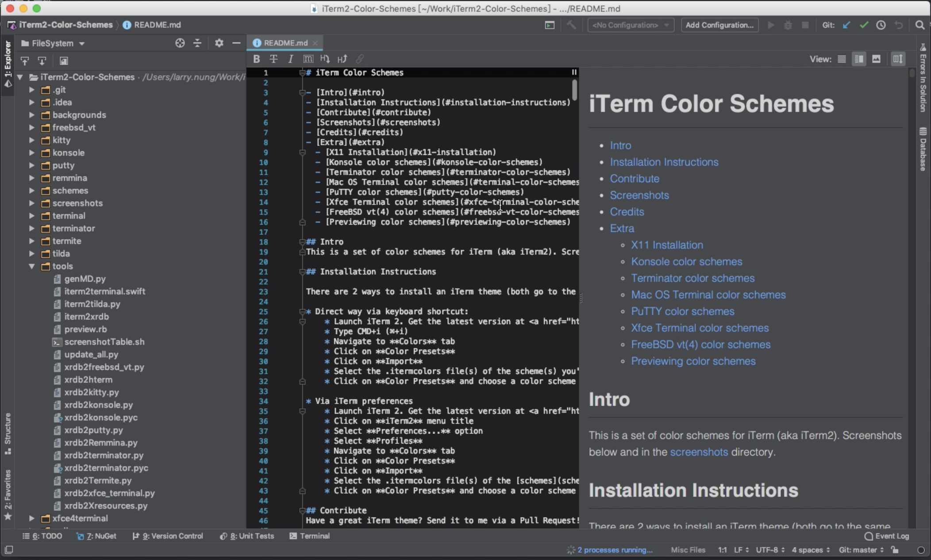Start debugging with the bug icon
The image size is (931, 560).
(x=788, y=25)
